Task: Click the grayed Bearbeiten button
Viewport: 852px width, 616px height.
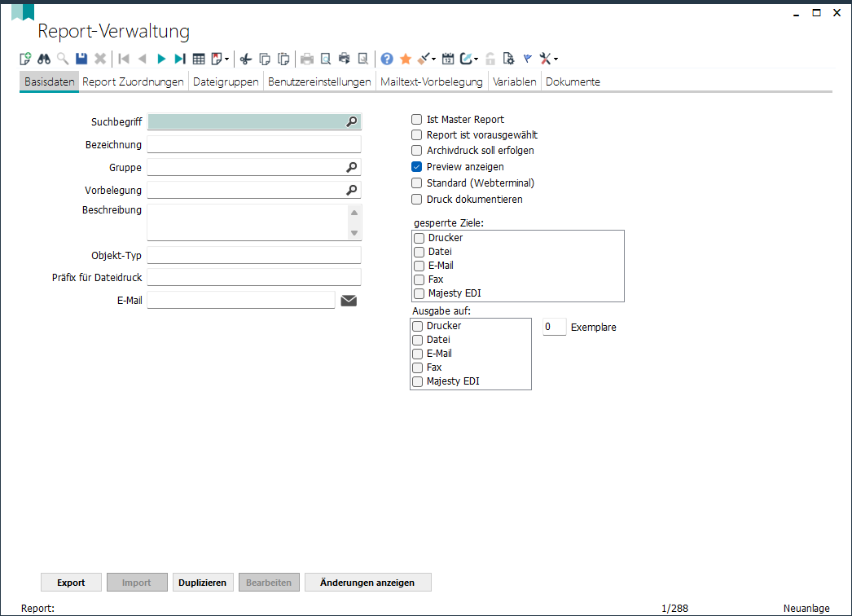Action: point(269,583)
